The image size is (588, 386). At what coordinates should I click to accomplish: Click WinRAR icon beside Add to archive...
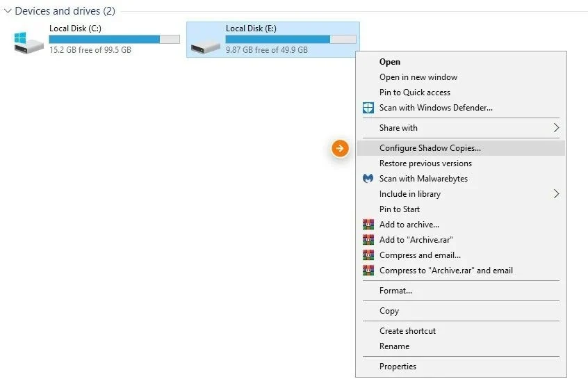click(368, 225)
